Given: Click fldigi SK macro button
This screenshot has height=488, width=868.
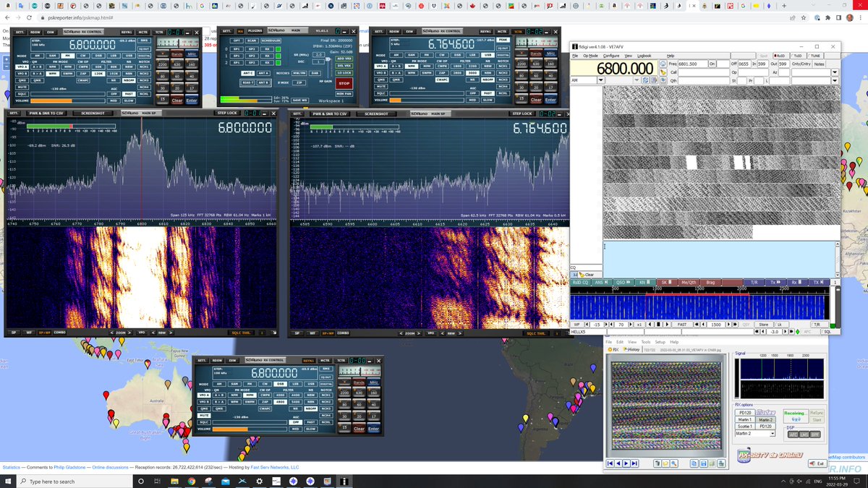Looking at the screenshot, I should [x=667, y=282].
